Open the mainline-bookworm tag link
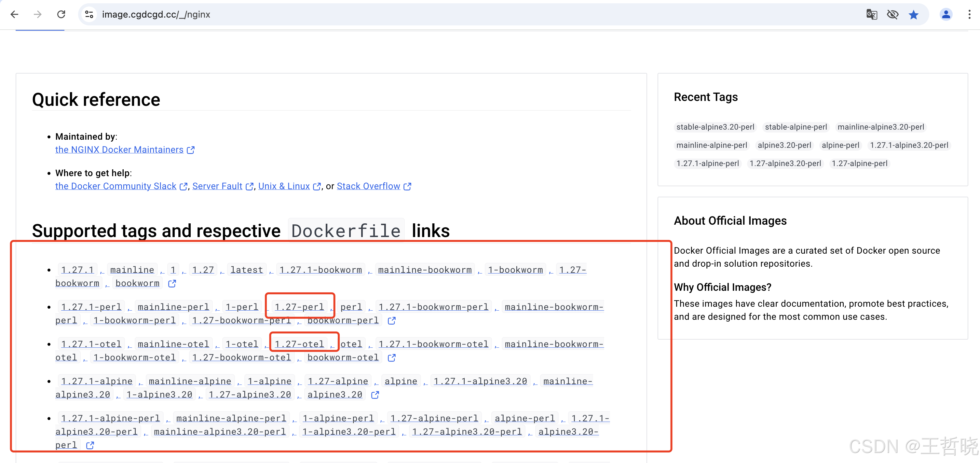This screenshot has width=980, height=463. pyautogui.click(x=425, y=270)
